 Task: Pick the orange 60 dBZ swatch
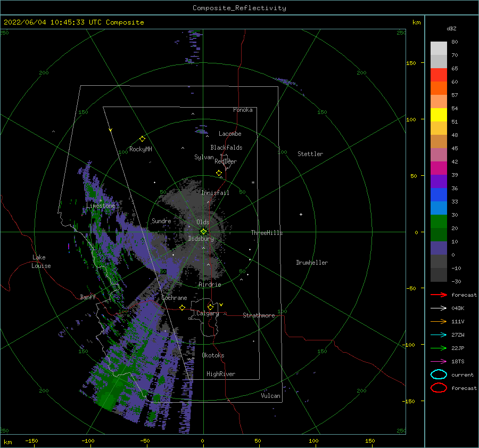[x=439, y=88]
